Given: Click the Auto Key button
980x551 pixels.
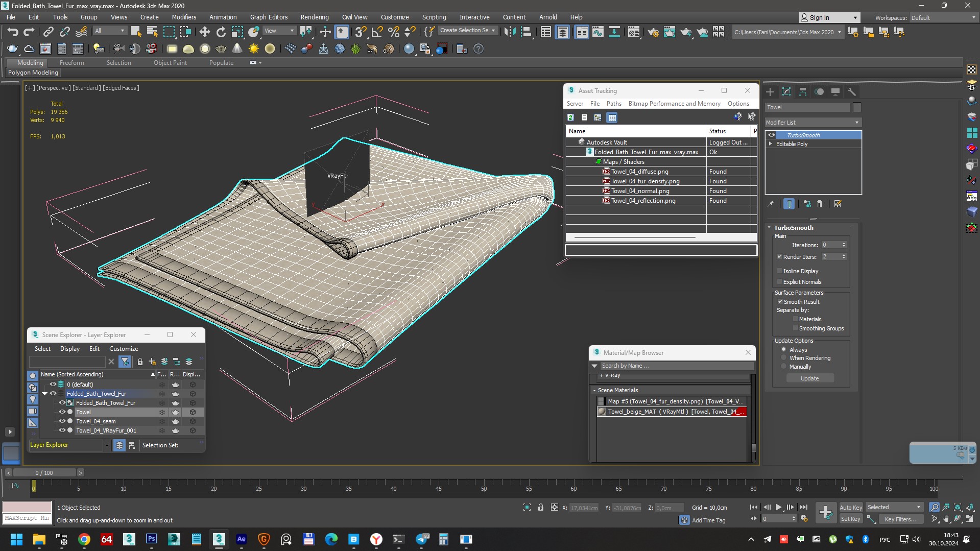Looking at the screenshot, I should [850, 507].
